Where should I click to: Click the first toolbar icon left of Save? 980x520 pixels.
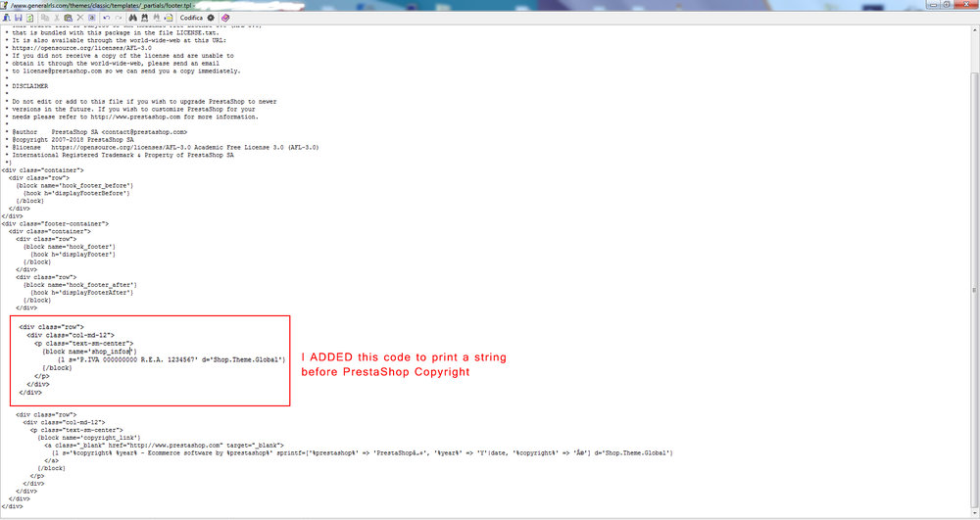(6, 18)
